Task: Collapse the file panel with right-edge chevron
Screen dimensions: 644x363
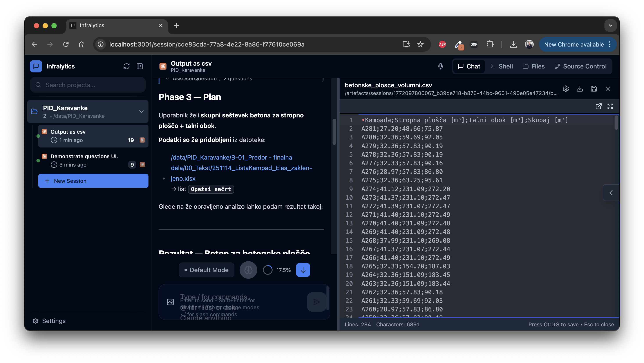Action: pos(611,193)
